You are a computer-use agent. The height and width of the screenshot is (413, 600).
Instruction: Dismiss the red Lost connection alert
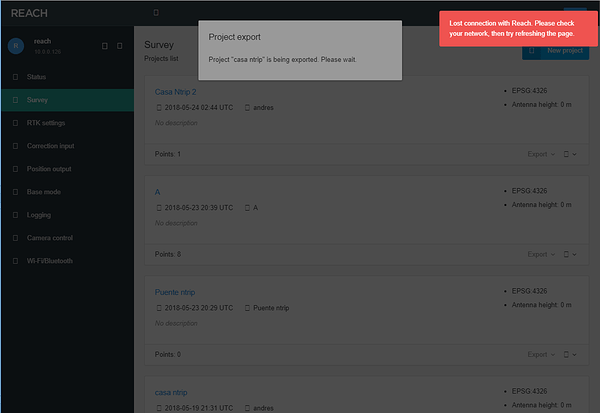(518, 29)
